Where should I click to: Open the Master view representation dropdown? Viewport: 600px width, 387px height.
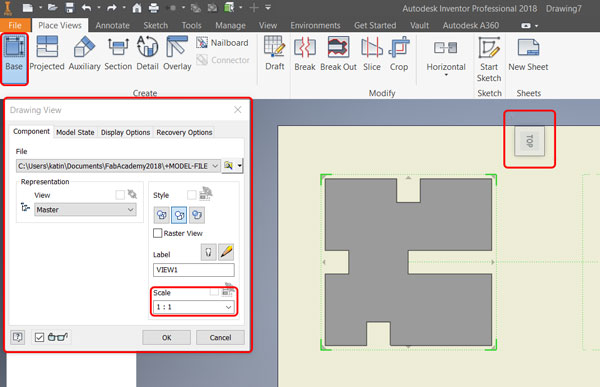click(85, 210)
